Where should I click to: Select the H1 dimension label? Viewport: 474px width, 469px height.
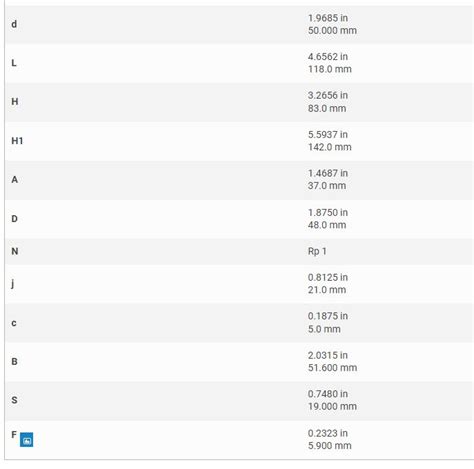pos(17,141)
